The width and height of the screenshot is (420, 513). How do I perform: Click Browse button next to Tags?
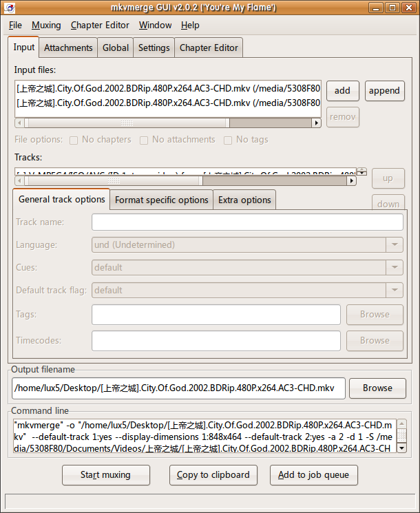click(x=375, y=315)
